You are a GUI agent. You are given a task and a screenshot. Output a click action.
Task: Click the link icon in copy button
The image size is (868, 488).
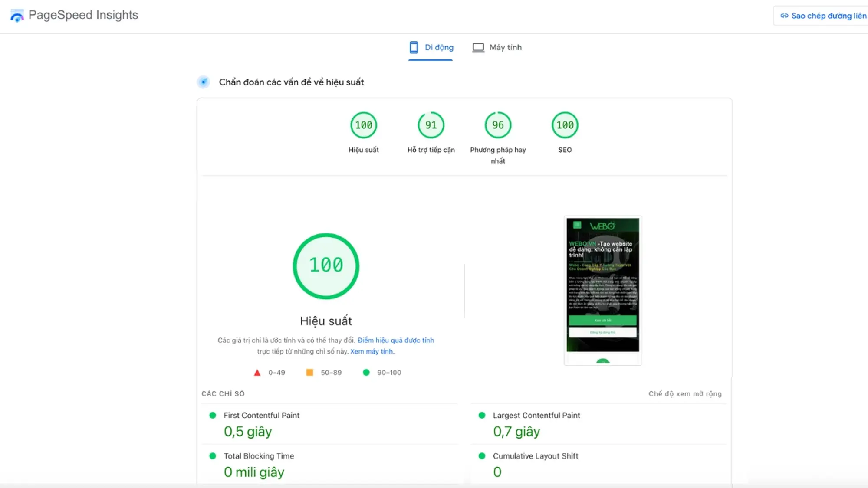[784, 16]
